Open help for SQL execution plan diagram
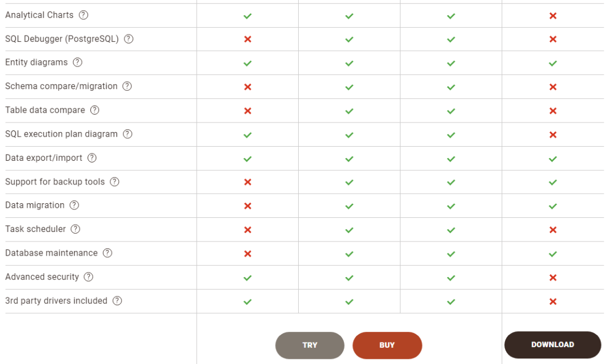This screenshot has width=610, height=364. (128, 134)
